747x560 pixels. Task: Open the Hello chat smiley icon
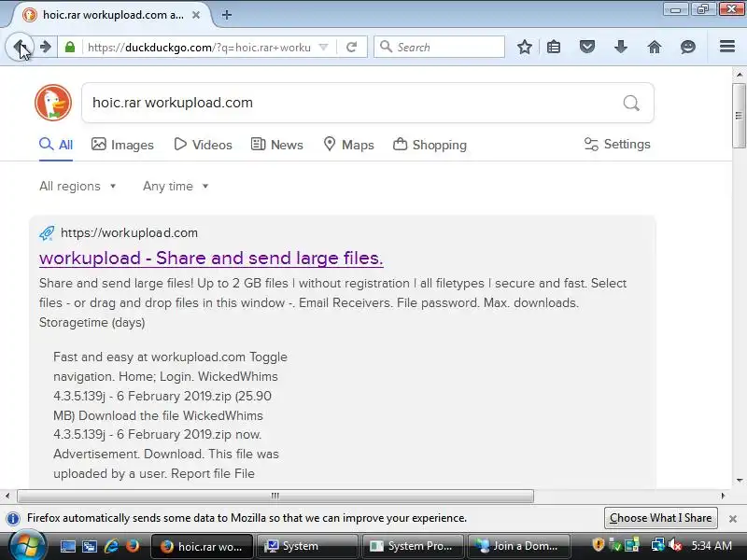coord(687,47)
